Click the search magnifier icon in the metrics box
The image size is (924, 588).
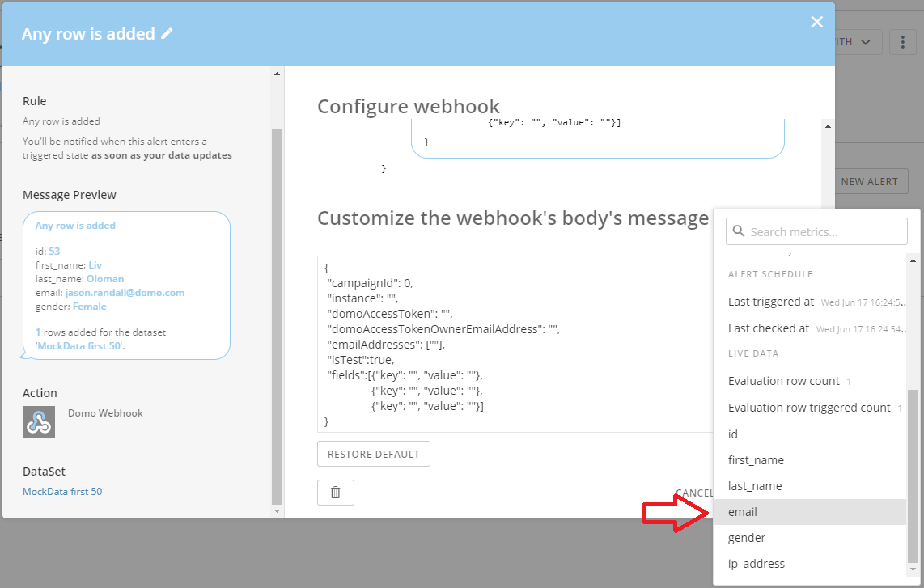[739, 231]
